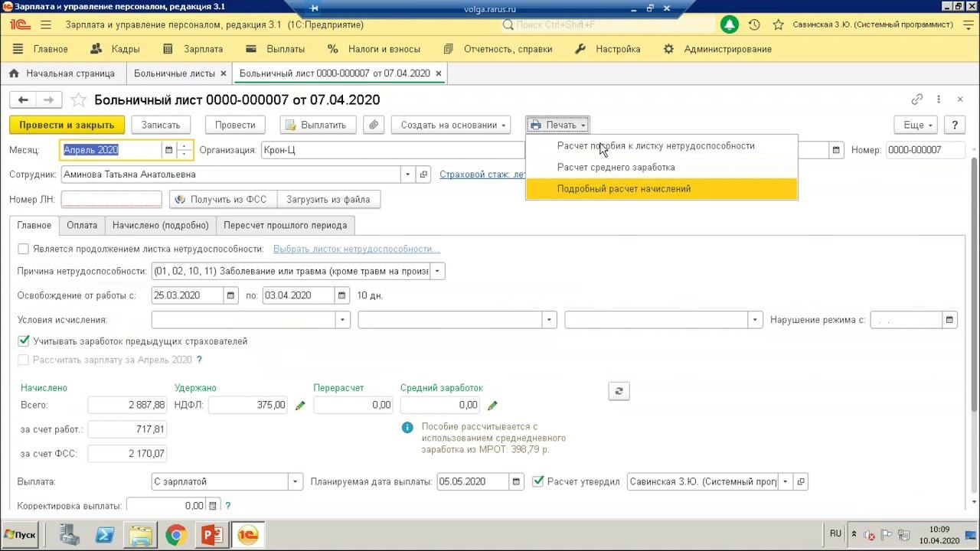This screenshot has height=551, width=980.
Task: Open the notifications bell icon
Action: coord(730,24)
